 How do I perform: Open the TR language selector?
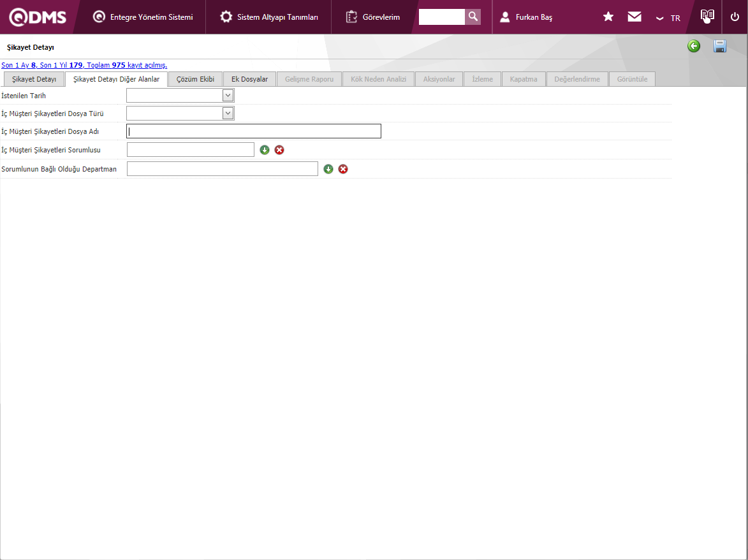[x=668, y=18]
